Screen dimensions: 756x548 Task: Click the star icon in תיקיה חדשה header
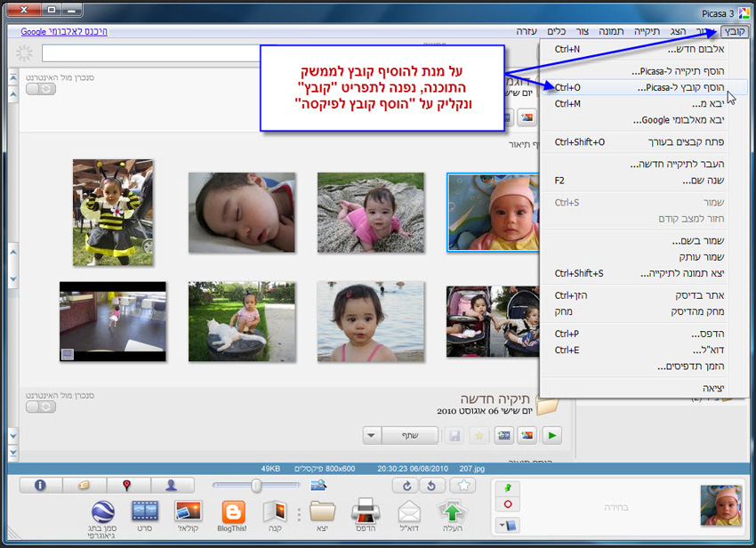[x=479, y=436]
